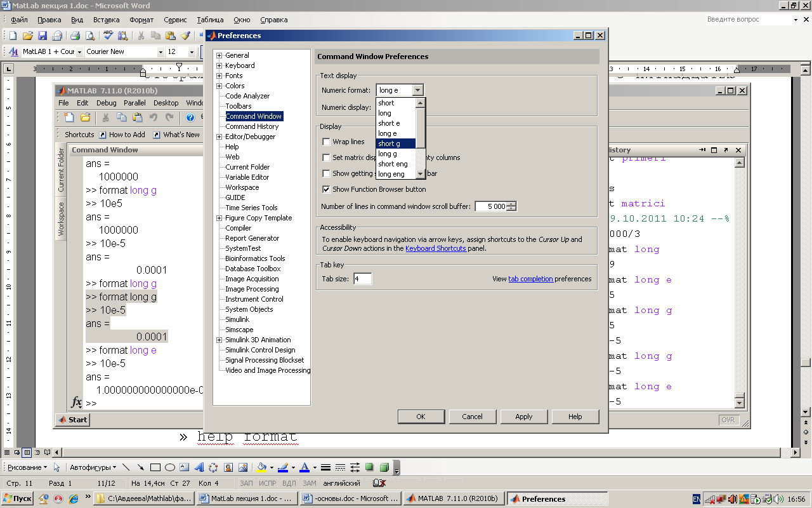Open the Numeric format dropdown arrow
The image size is (812, 508).
[417, 90]
